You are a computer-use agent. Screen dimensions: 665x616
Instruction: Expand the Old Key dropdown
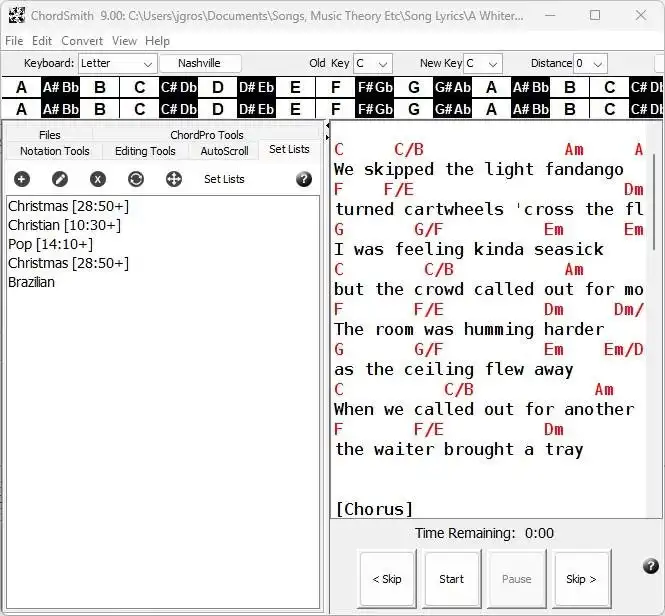(x=373, y=63)
